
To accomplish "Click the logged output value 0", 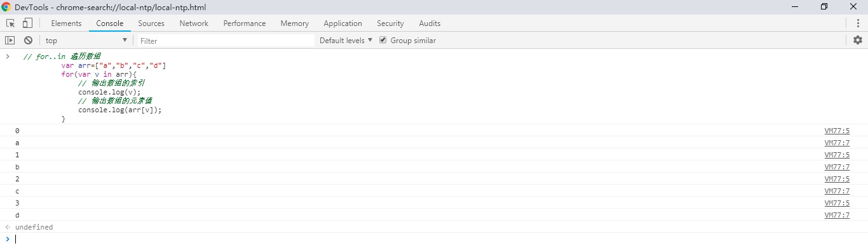I will point(17,131).
